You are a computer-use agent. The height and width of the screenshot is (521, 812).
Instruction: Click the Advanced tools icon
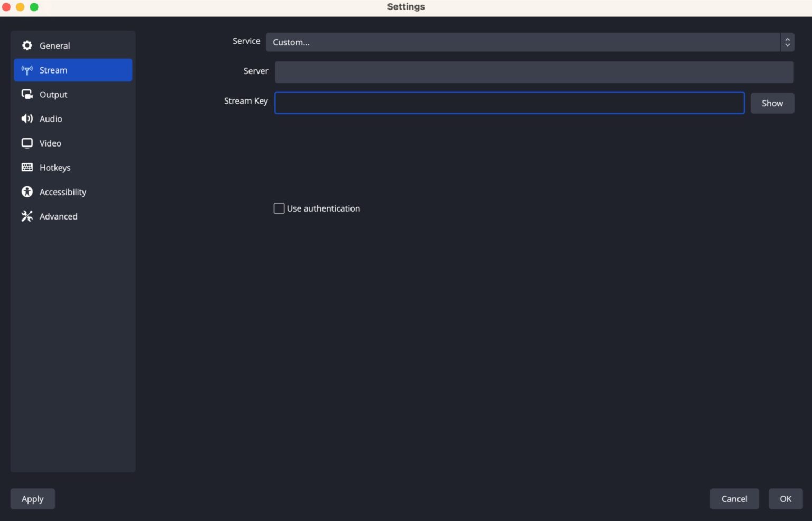[x=26, y=216]
